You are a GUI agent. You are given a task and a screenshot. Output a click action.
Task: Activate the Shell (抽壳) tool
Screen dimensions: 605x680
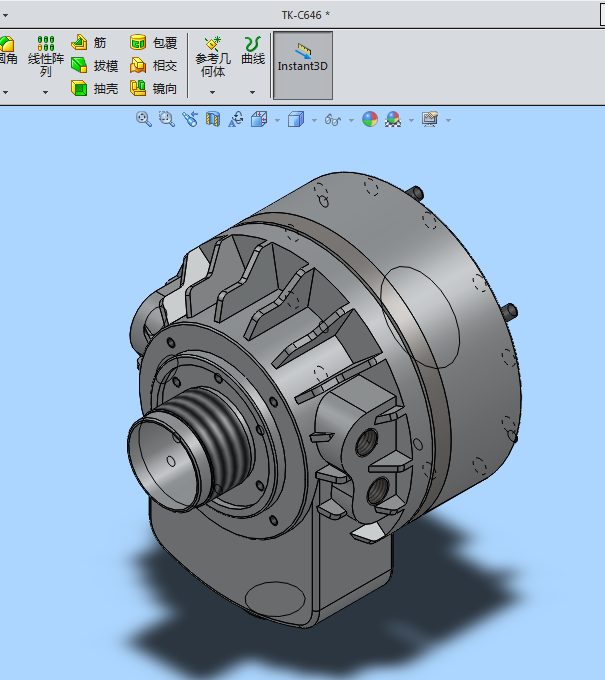[94, 88]
